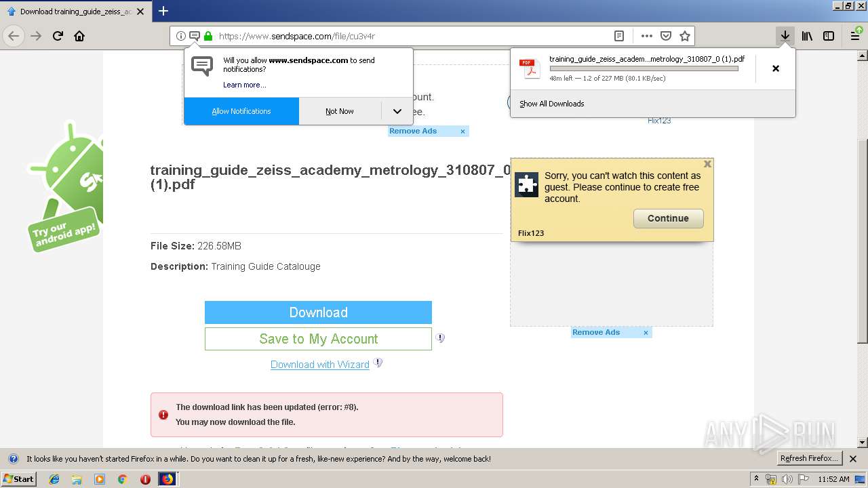Screen dimensions: 868x488
Task: Click Not Now for notifications
Action: coord(340,111)
